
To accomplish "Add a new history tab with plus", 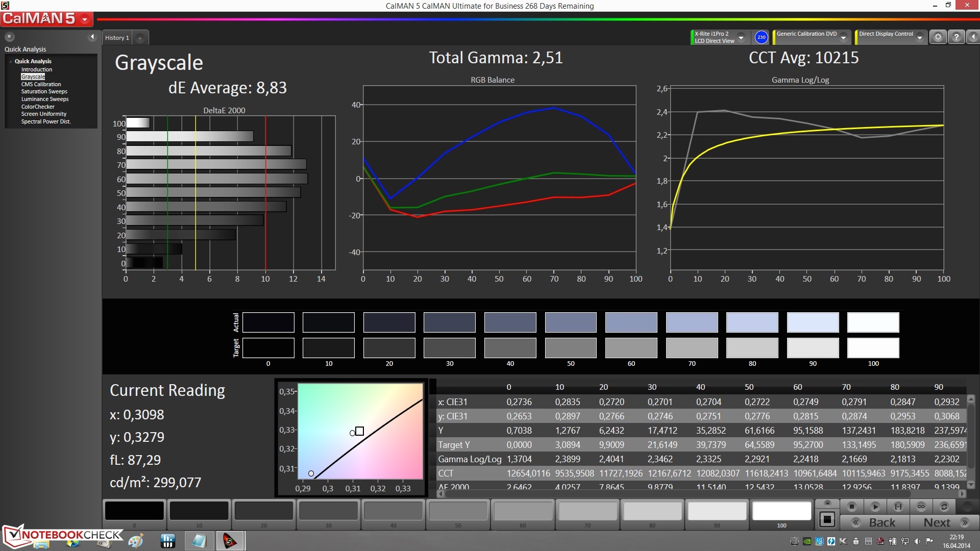I will pyautogui.click(x=140, y=38).
